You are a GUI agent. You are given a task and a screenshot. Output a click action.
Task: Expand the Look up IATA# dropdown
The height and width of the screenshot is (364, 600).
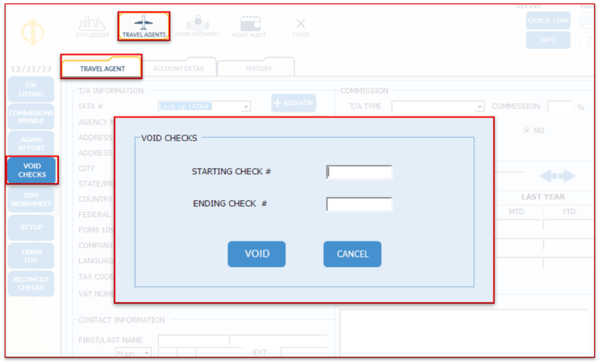(x=246, y=107)
